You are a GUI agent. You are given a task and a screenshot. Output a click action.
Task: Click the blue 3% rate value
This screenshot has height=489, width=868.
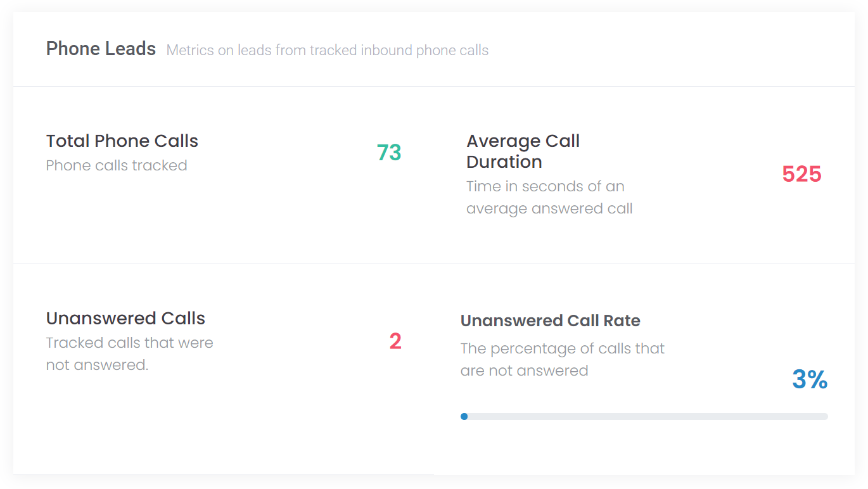810,379
